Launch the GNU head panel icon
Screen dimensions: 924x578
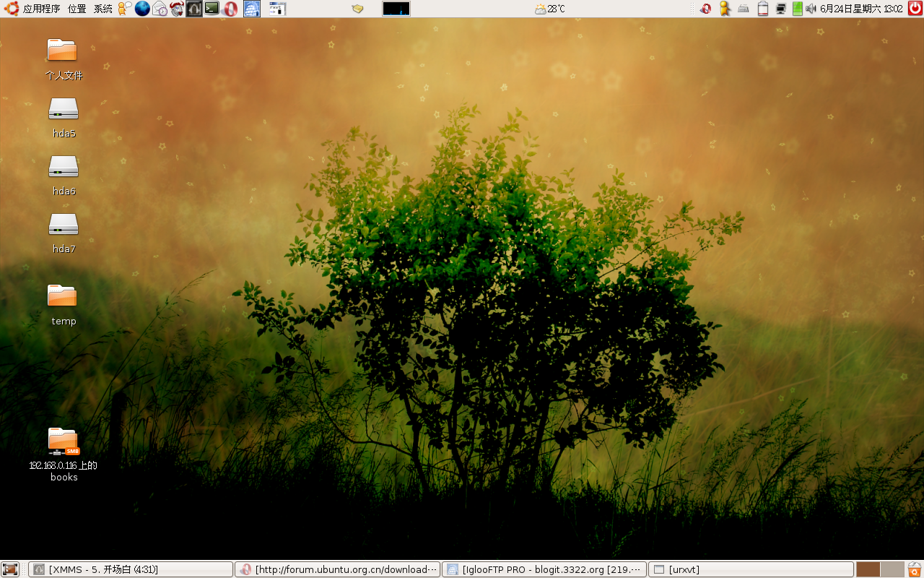177,9
